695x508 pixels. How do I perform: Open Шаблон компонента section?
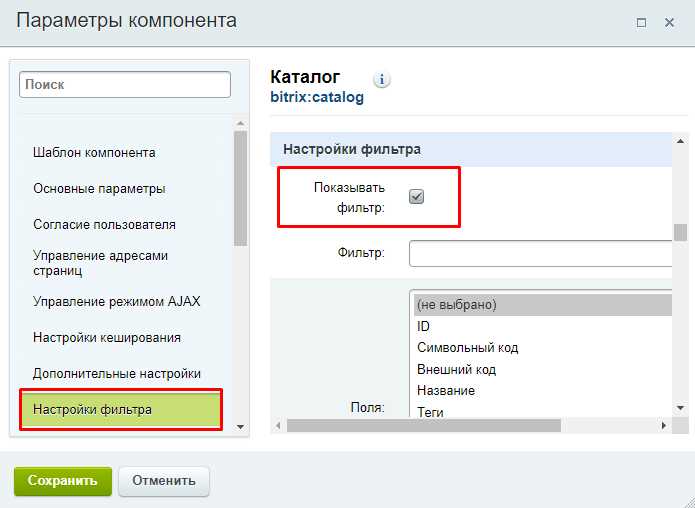[94, 152]
